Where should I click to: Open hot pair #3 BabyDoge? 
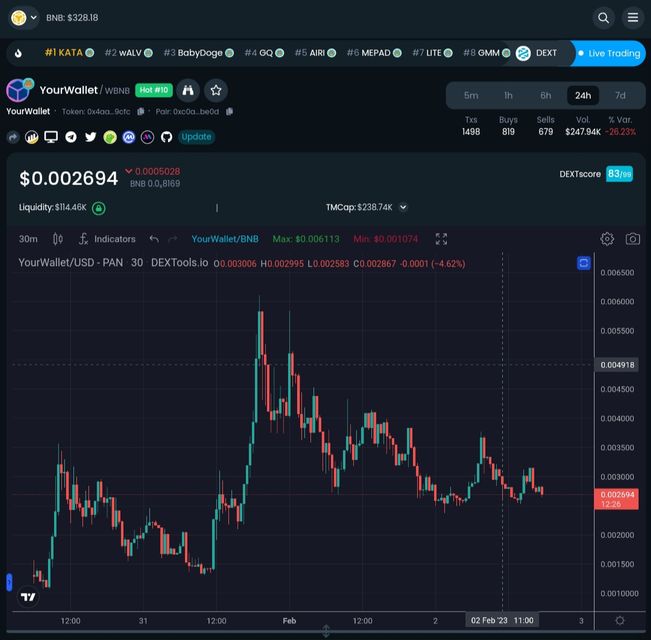pos(198,53)
